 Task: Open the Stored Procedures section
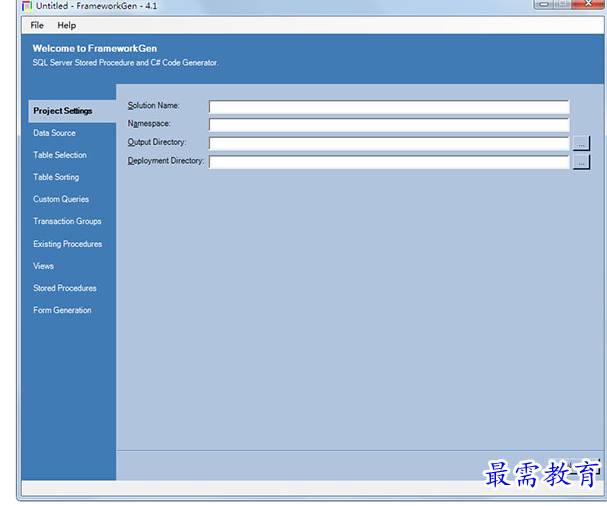(65, 288)
